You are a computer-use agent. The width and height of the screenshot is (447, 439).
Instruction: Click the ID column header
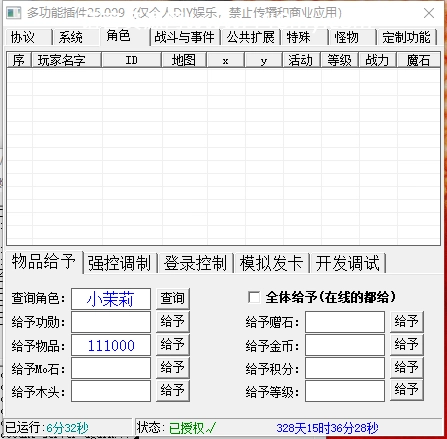tap(132, 61)
